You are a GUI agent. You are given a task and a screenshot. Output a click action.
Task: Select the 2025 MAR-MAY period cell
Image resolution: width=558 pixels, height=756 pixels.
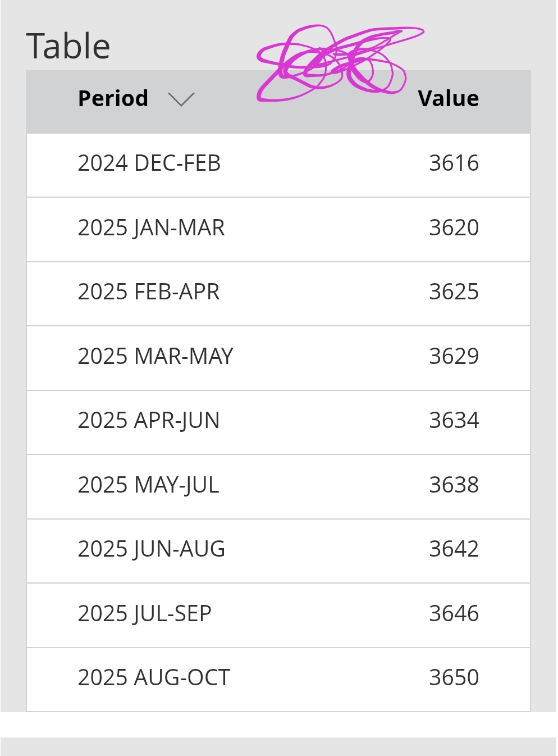click(155, 357)
